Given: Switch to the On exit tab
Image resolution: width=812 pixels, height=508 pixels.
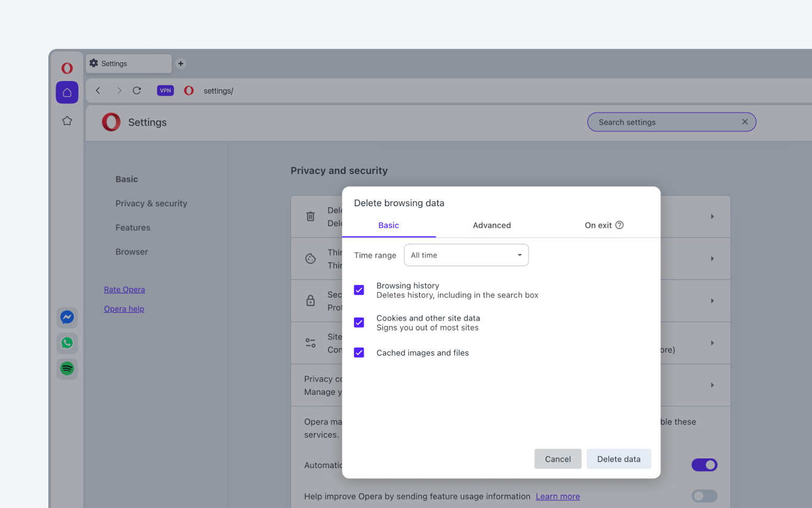Looking at the screenshot, I should 604,225.
